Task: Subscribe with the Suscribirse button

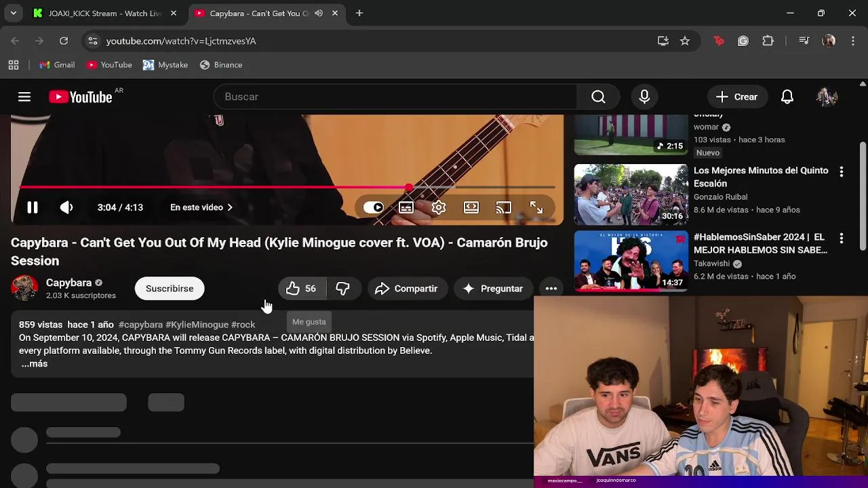Action: point(170,289)
